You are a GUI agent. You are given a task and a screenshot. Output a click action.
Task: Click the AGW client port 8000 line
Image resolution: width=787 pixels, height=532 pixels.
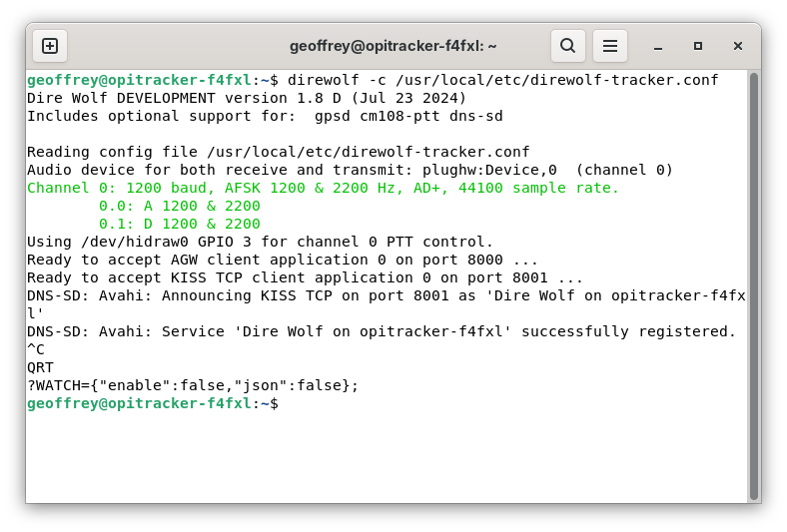click(282, 260)
